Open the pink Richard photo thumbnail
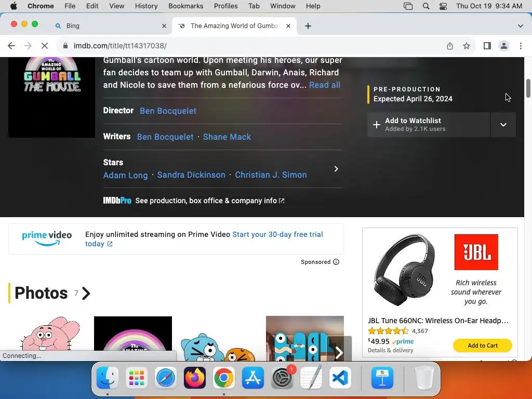 51,339
